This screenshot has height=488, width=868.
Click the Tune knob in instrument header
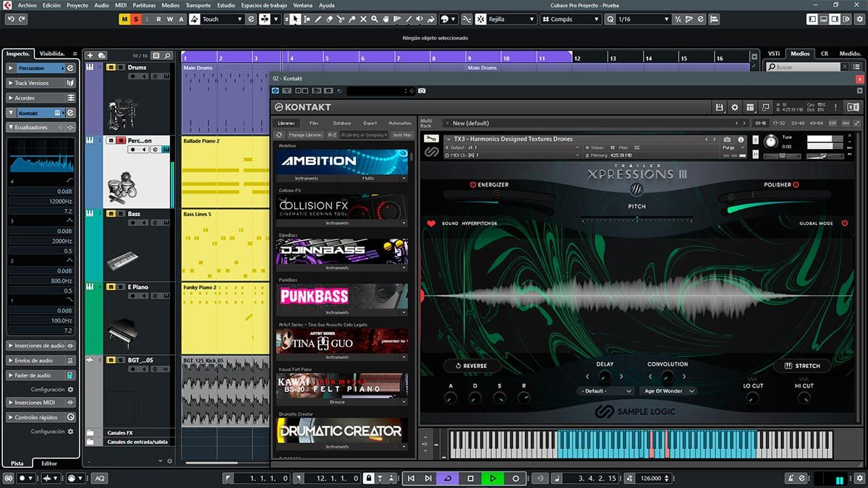click(x=771, y=141)
